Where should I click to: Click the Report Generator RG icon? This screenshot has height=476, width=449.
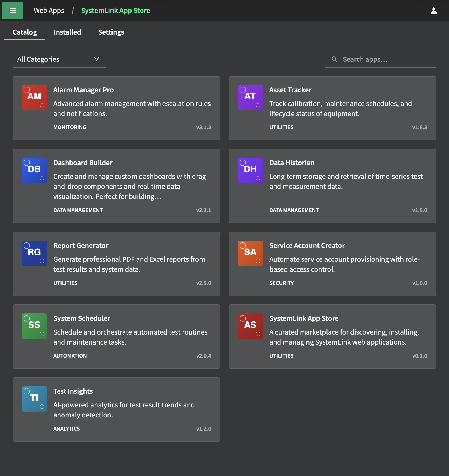pos(34,253)
